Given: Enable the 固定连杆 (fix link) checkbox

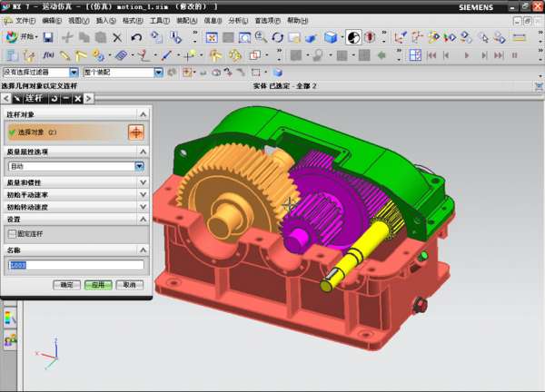Looking at the screenshot, I should [11, 233].
